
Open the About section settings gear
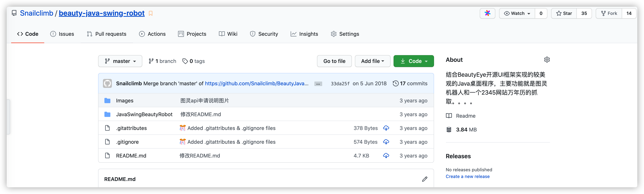(547, 60)
